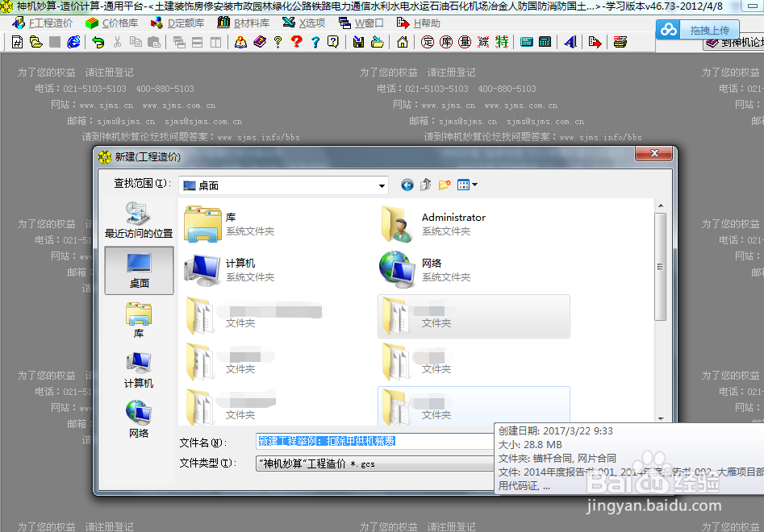Expand the 查找范围 location dropdown
764x532 pixels.
click(x=382, y=185)
